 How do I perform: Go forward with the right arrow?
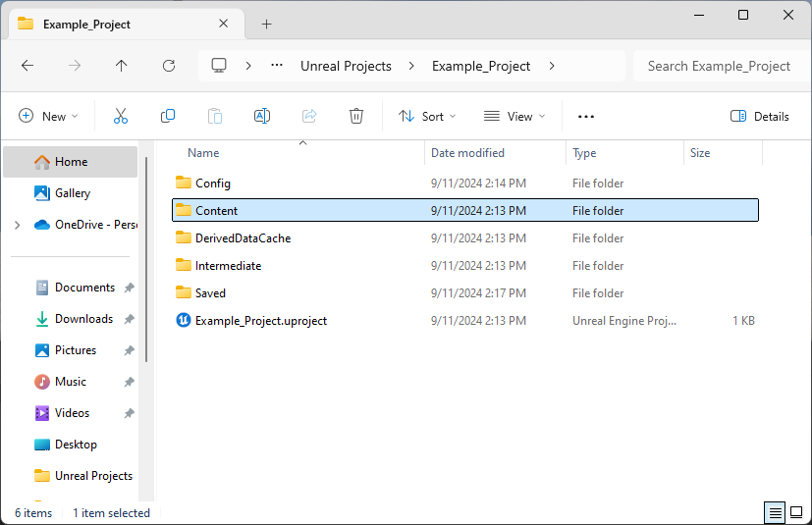tap(75, 66)
